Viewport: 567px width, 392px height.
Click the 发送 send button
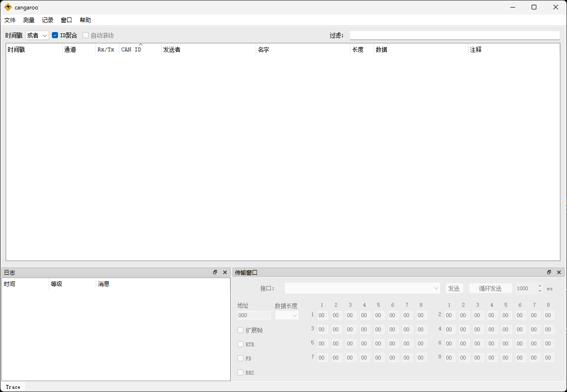coord(454,288)
